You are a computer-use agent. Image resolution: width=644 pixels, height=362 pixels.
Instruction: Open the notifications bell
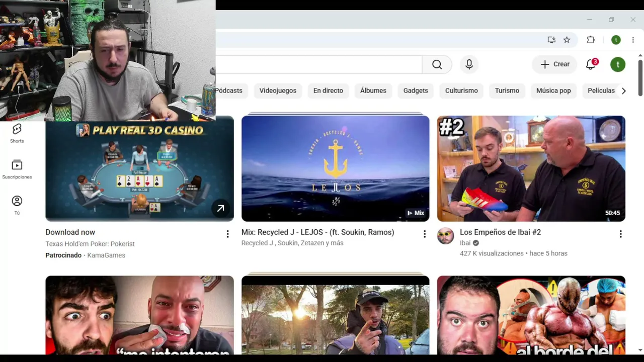pos(591,64)
